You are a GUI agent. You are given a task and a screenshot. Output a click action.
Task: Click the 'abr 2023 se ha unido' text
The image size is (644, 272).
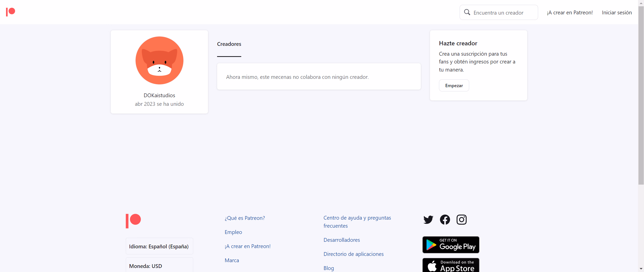tap(159, 104)
